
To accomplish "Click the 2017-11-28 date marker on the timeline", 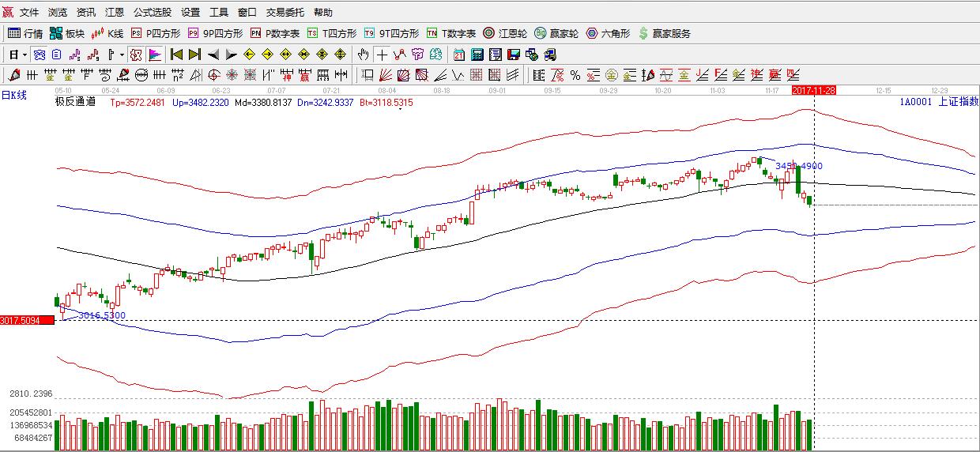I will pos(813,91).
